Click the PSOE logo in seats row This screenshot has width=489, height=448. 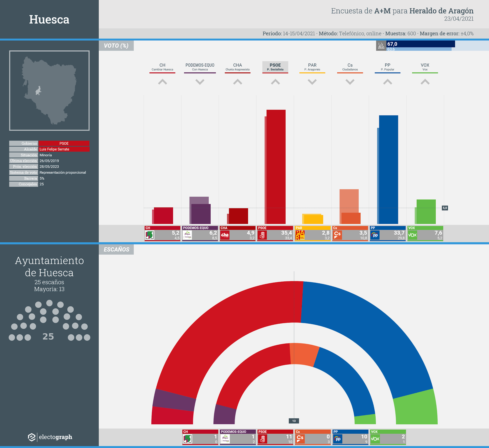262,439
